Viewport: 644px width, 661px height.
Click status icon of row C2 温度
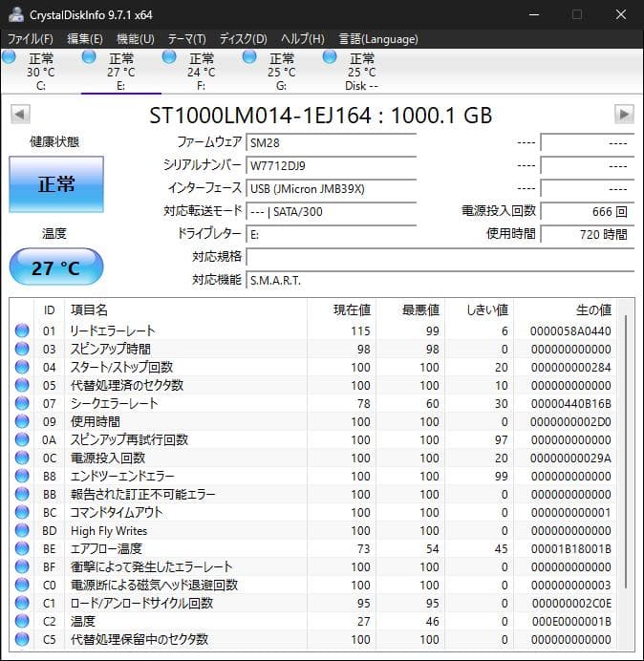point(22,621)
